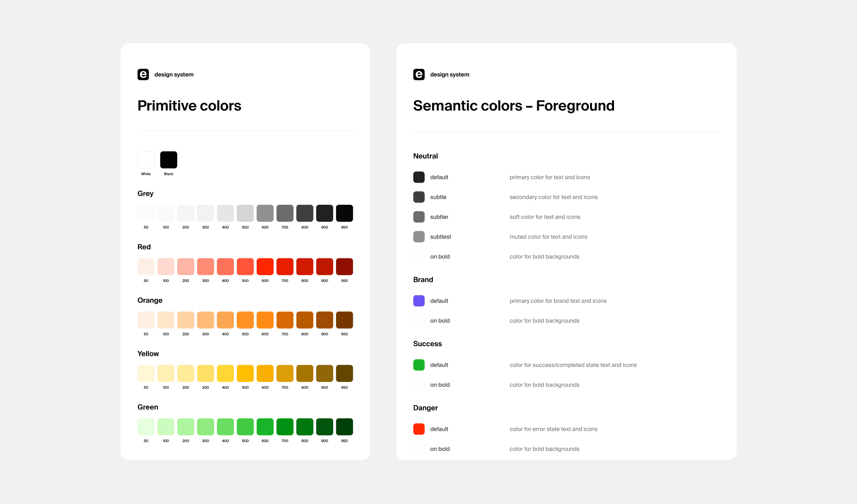Select the Neutral subtlest grey swatch
The height and width of the screenshot is (504, 857).
tap(419, 237)
